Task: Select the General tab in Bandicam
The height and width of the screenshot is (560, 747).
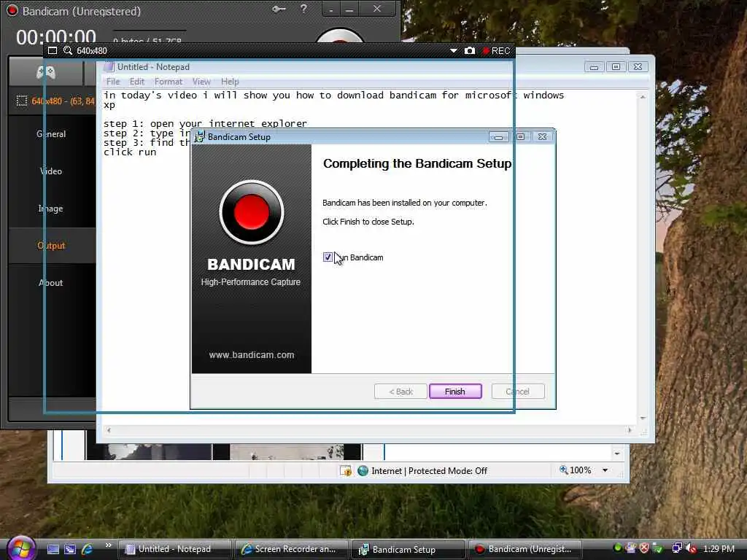Action: [51, 134]
